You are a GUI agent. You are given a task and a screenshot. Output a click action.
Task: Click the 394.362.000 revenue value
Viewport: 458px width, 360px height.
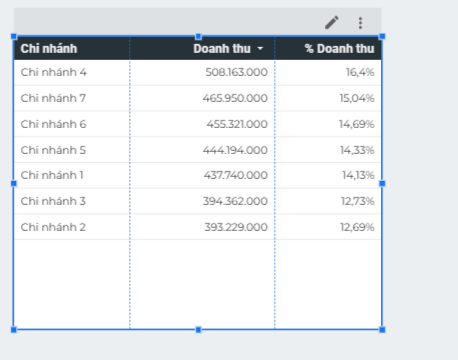click(x=235, y=201)
